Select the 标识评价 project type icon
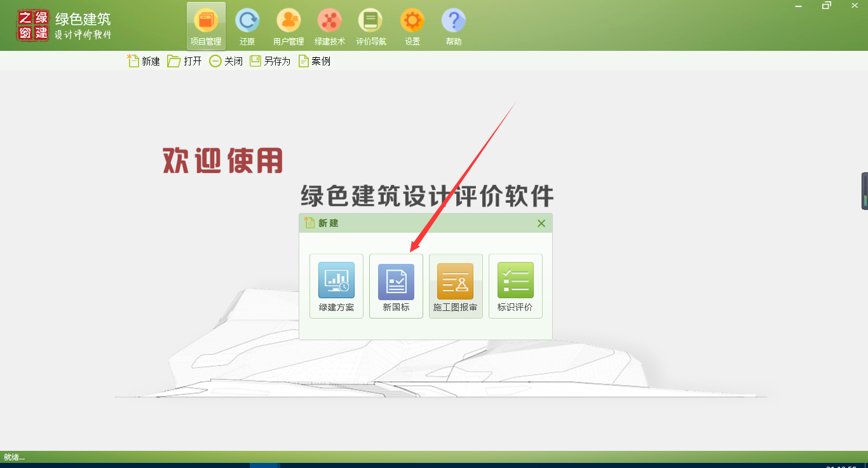Screen dimensions: 868x468 pos(515,286)
